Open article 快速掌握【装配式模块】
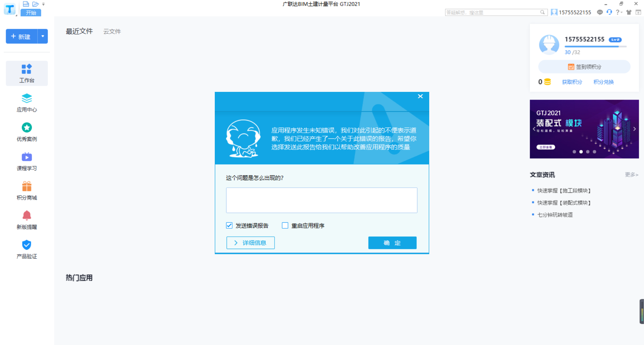Viewport: 644px width, 345px height. pos(564,203)
